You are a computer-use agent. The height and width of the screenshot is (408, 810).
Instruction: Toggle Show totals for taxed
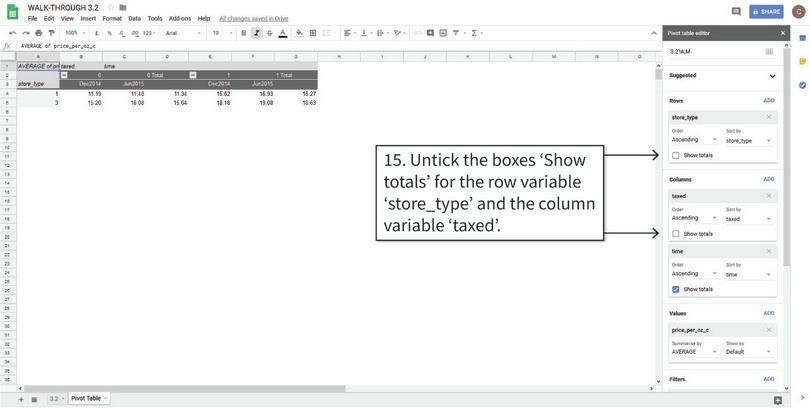(x=676, y=234)
